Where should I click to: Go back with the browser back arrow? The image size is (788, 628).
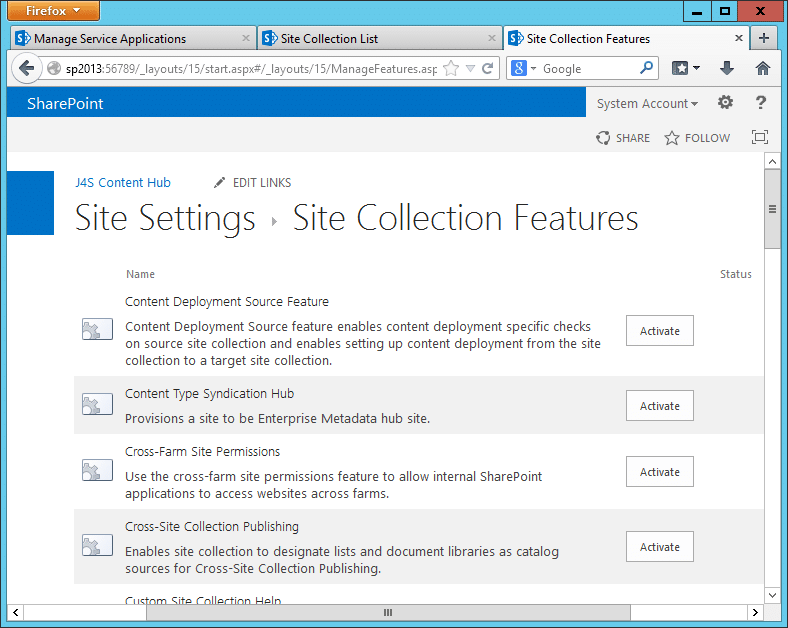pyautogui.click(x=26, y=68)
